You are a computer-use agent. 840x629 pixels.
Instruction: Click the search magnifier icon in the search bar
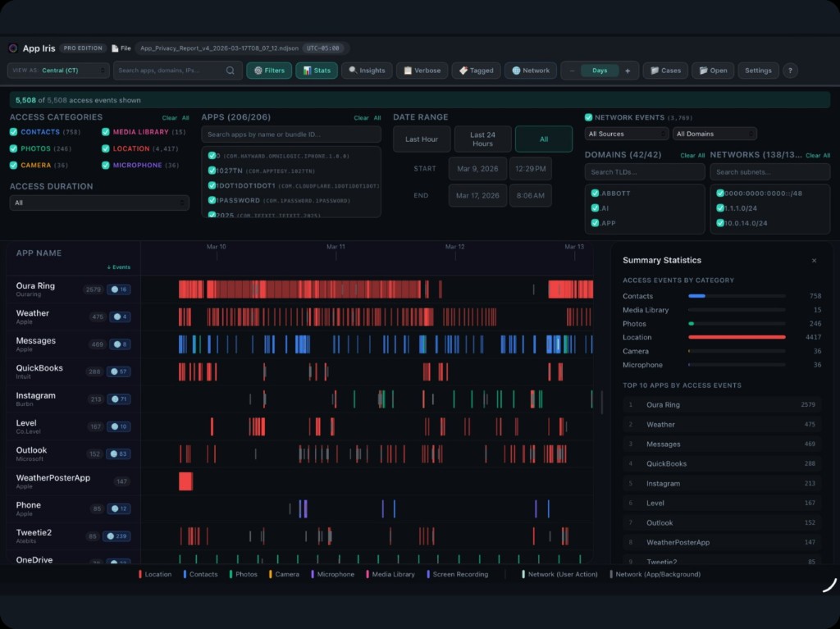tap(230, 71)
